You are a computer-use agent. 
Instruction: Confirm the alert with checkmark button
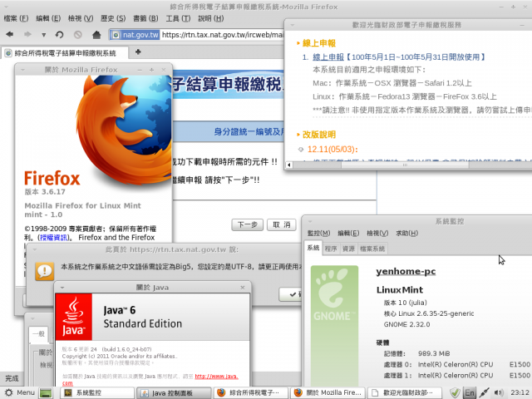pos(291,294)
